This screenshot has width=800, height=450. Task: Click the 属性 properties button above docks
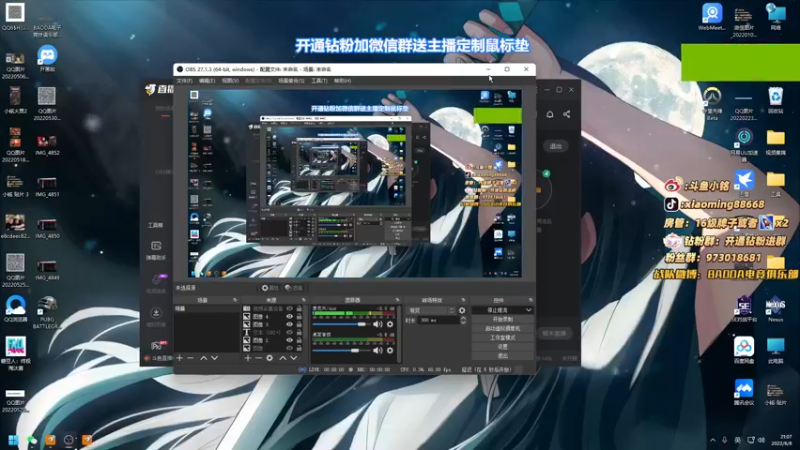[x=270, y=288]
